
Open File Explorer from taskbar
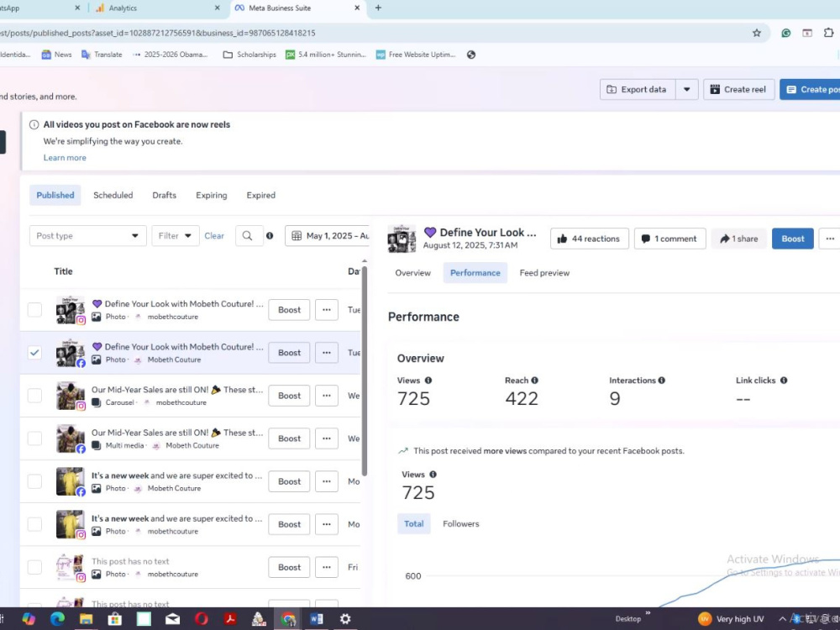click(87, 619)
